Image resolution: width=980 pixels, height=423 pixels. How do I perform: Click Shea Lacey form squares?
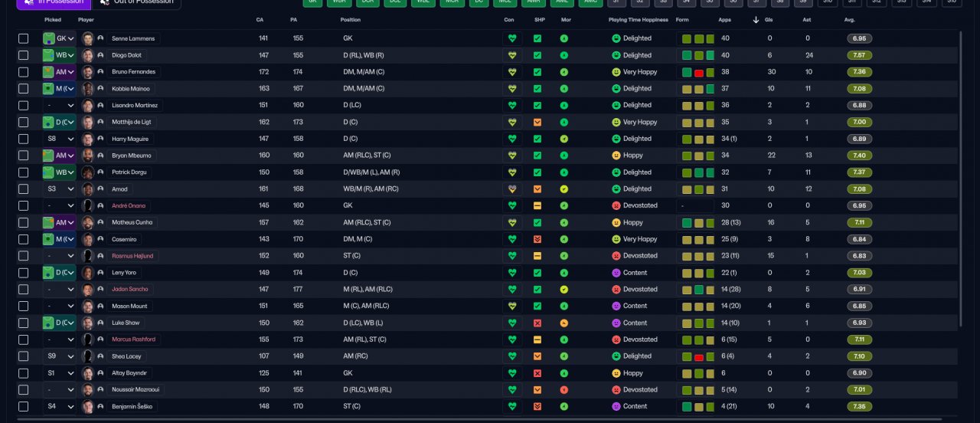tap(698, 356)
